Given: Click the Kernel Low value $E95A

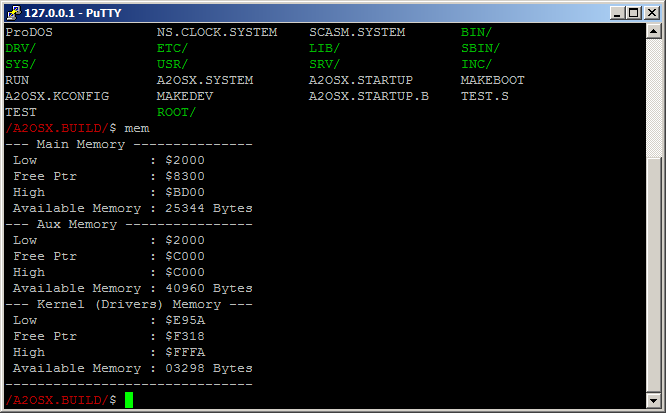Looking at the screenshot, I should tap(185, 320).
